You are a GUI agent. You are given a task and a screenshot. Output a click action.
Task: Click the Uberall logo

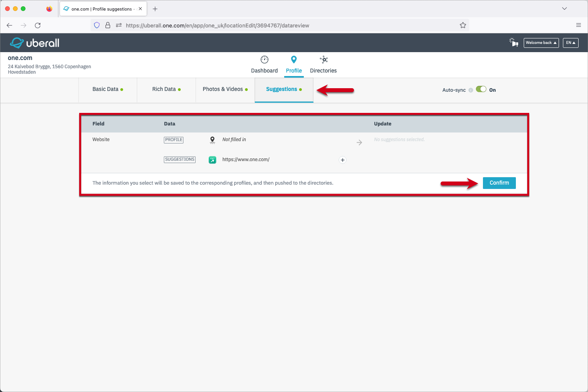(x=34, y=43)
